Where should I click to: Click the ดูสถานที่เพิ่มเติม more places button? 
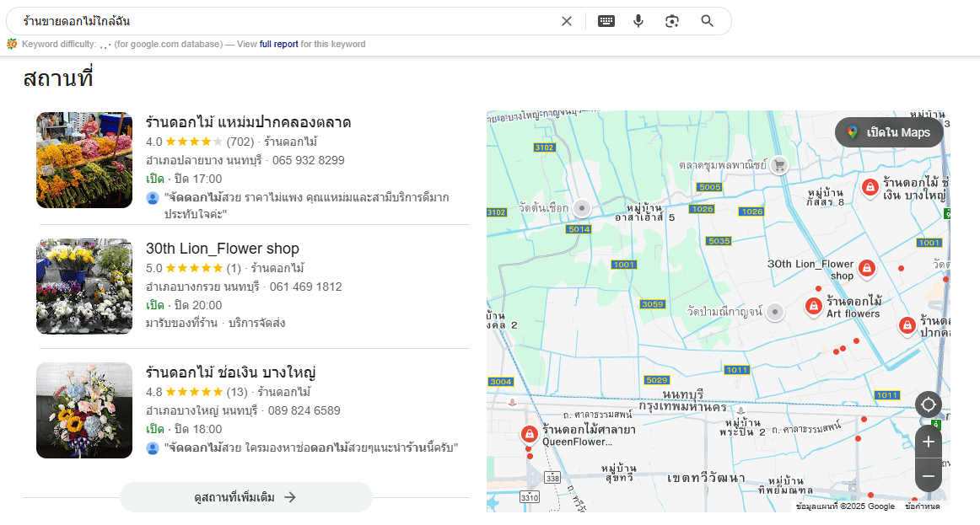(x=246, y=497)
